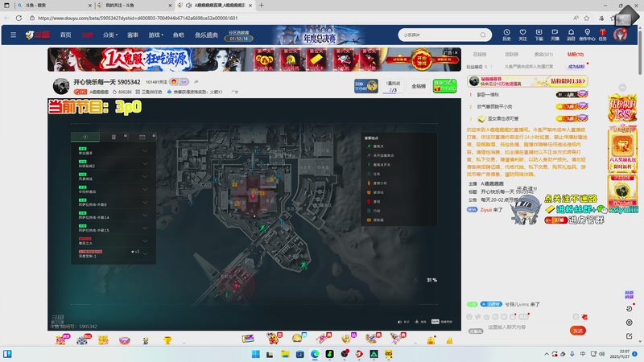Open the 任务 gift task icon

tap(602, 35)
